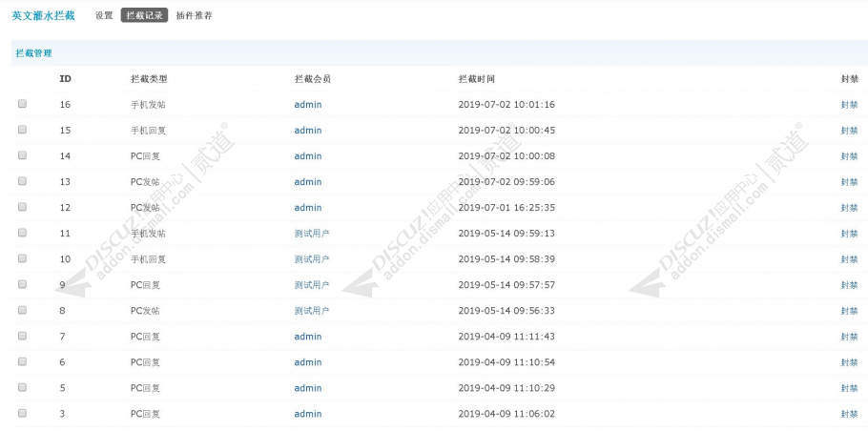Open the 插件推荐 tab

click(x=194, y=15)
